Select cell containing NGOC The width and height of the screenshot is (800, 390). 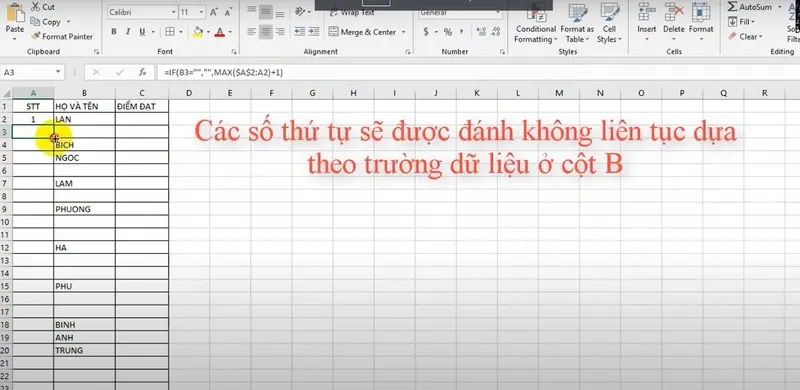click(84, 158)
